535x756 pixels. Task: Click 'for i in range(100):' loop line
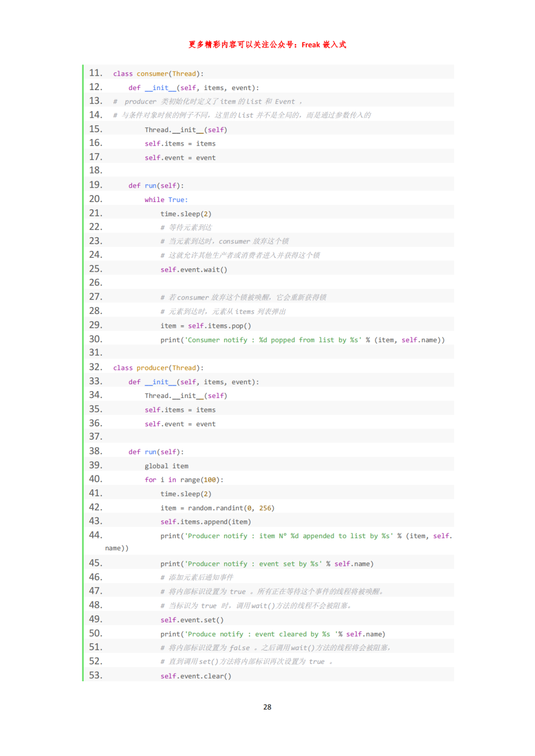[184, 480]
